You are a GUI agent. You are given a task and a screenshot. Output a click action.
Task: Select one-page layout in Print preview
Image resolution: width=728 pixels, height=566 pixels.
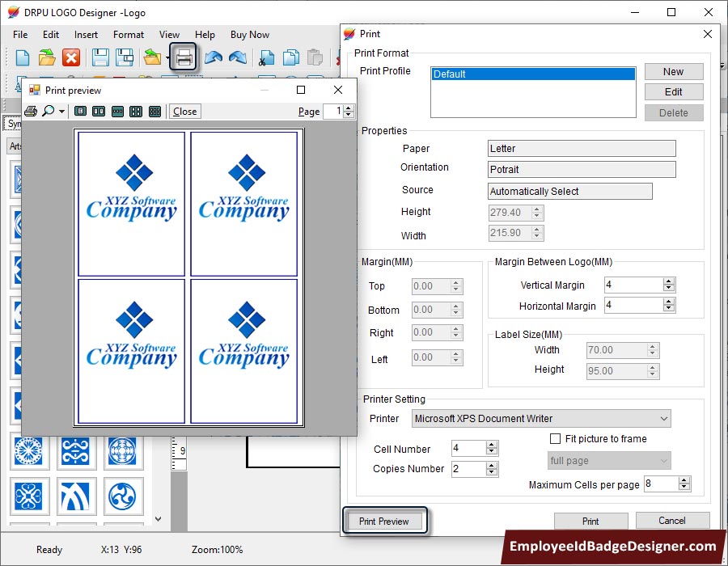pos(80,112)
